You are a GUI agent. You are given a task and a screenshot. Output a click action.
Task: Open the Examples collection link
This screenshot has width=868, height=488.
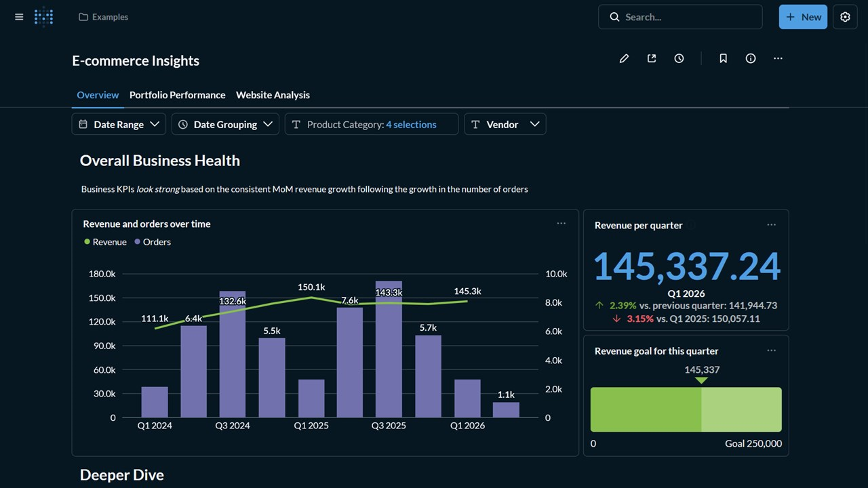104,17
